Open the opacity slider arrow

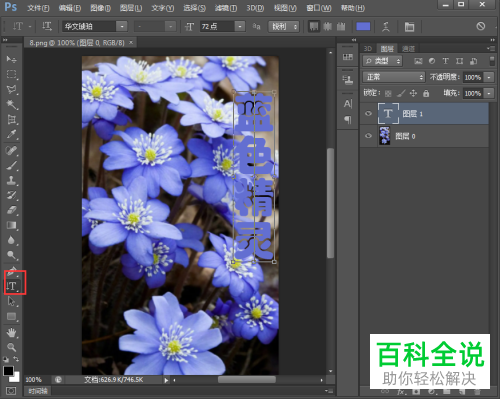[x=489, y=77]
